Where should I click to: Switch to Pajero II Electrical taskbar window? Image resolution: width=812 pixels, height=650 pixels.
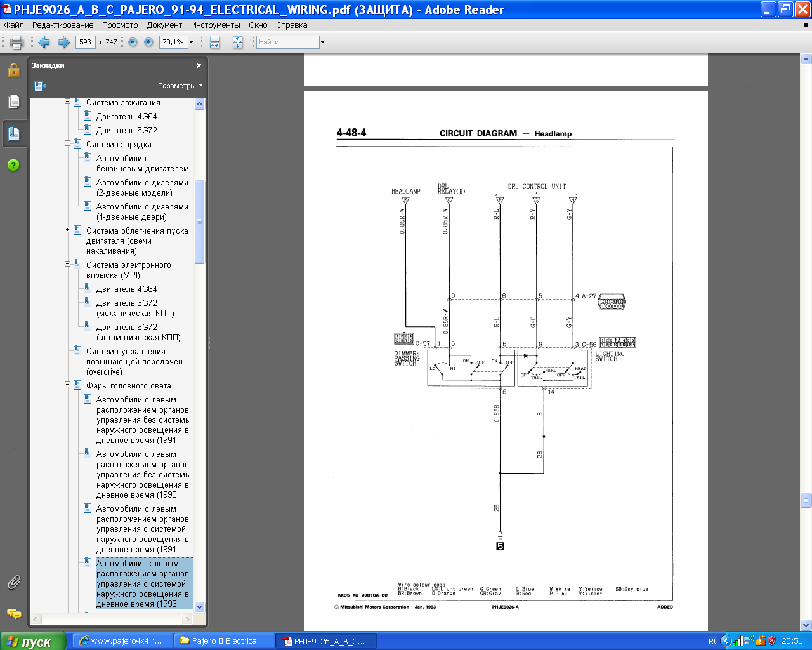[x=225, y=641]
